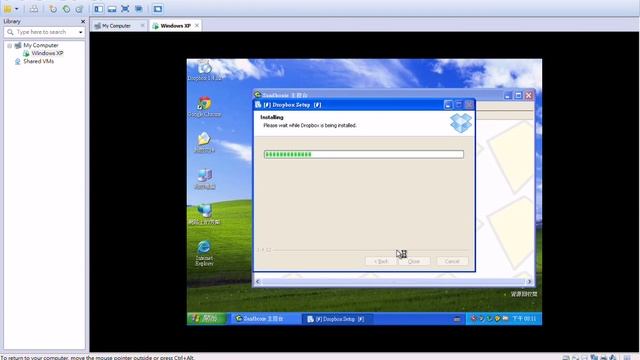Click the network adapter icon in VMware status bar
Image resolution: width=640 pixels, height=360 pixels.
tap(594, 358)
